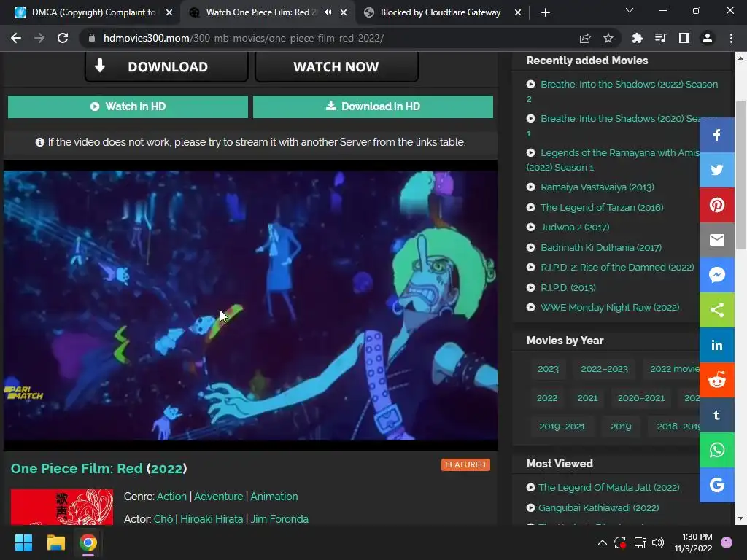Close the DMCA Complaint tab
This screenshot has height=560, width=747.
pos(169,12)
